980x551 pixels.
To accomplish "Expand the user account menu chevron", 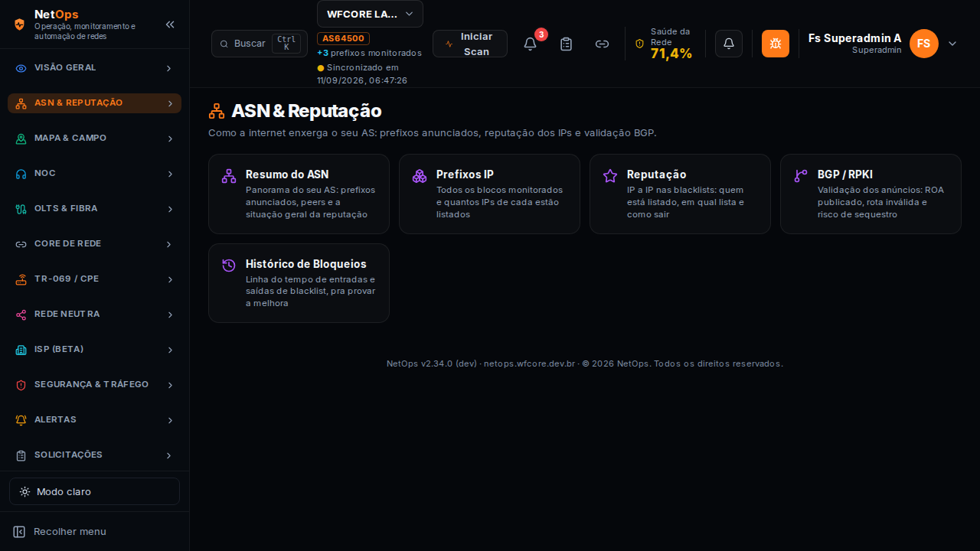I will (x=952, y=44).
